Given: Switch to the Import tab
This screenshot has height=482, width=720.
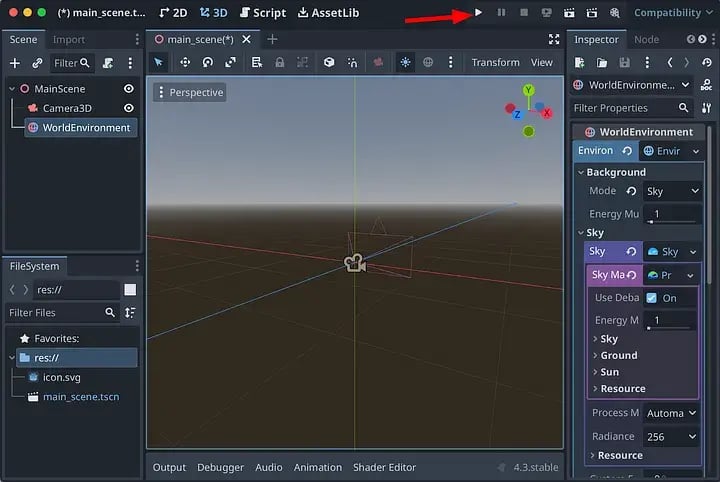Looking at the screenshot, I should [x=68, y=39].
